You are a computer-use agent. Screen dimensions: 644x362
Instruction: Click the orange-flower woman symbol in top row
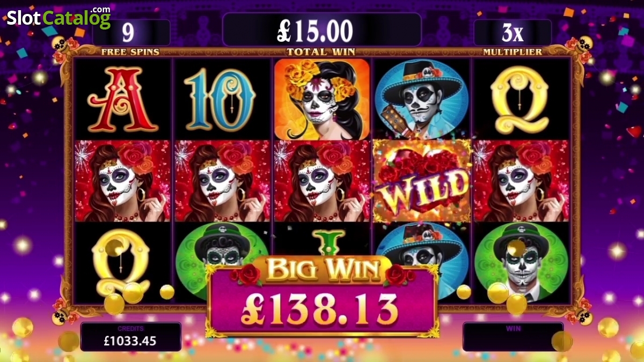[x=322, y=99]
